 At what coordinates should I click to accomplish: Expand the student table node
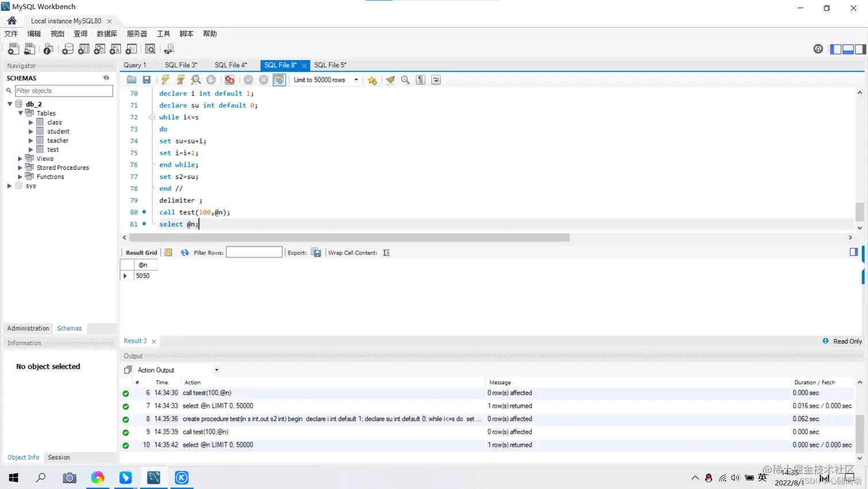pyautogui.click(x=31, y=132)
